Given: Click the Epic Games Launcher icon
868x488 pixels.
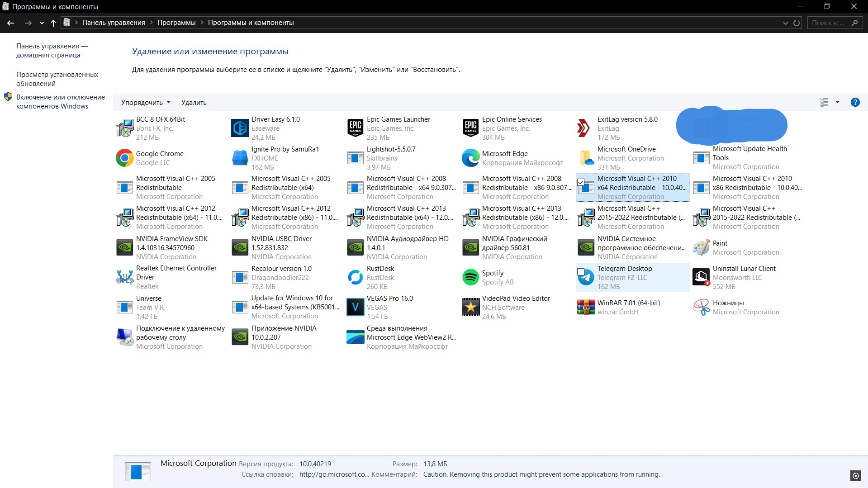Looking at the screenshot, I should (355, 128).
